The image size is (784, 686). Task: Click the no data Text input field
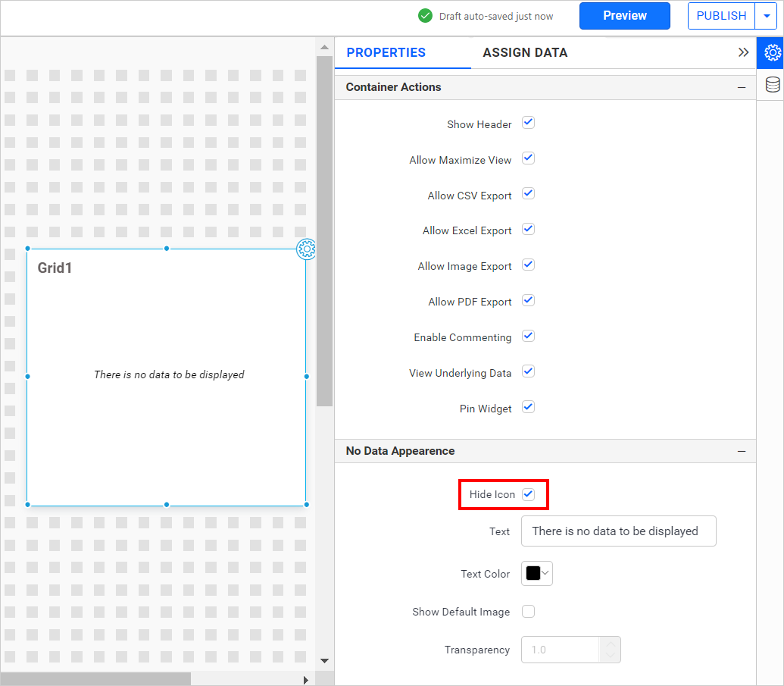618,531
